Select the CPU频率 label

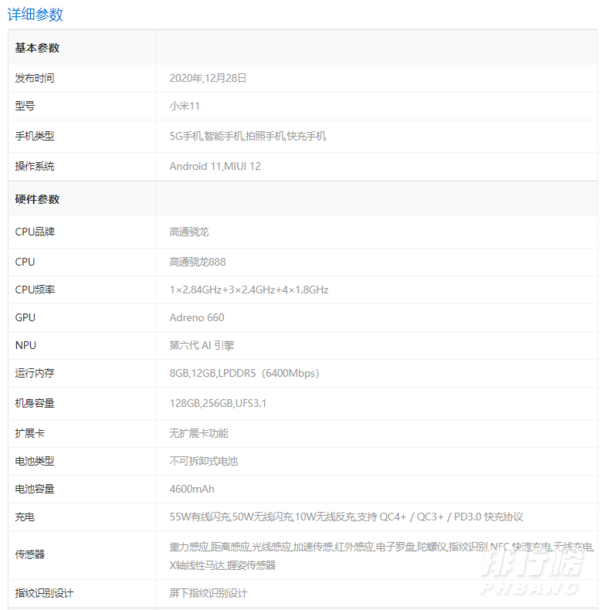pyautogui.click(x=35, y=290)
